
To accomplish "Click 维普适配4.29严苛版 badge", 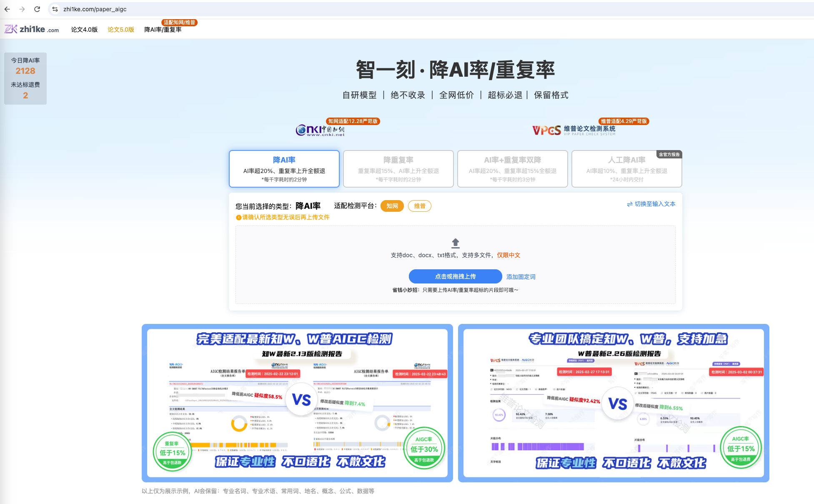I will (624, 121).
